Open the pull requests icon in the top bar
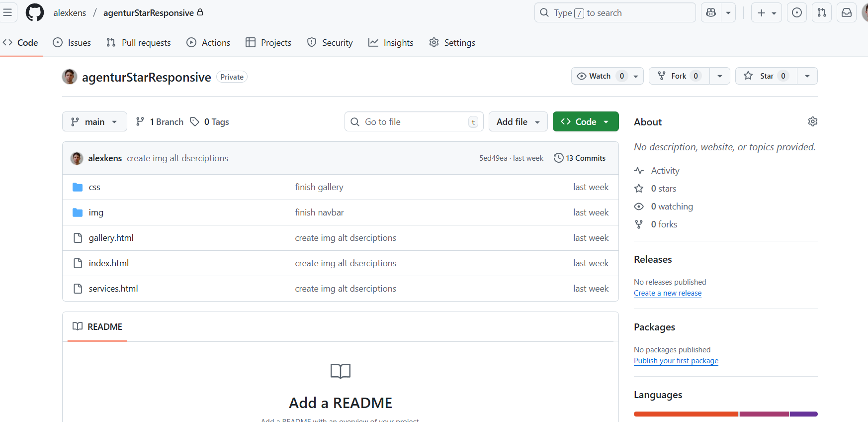Screen dimensions: 868x422 pyautogui.click(x=822, y=12)
